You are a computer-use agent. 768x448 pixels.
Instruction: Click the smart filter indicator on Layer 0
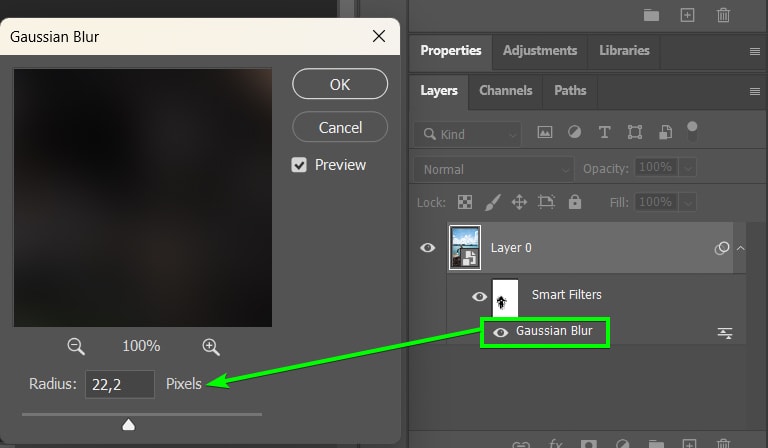721,248
